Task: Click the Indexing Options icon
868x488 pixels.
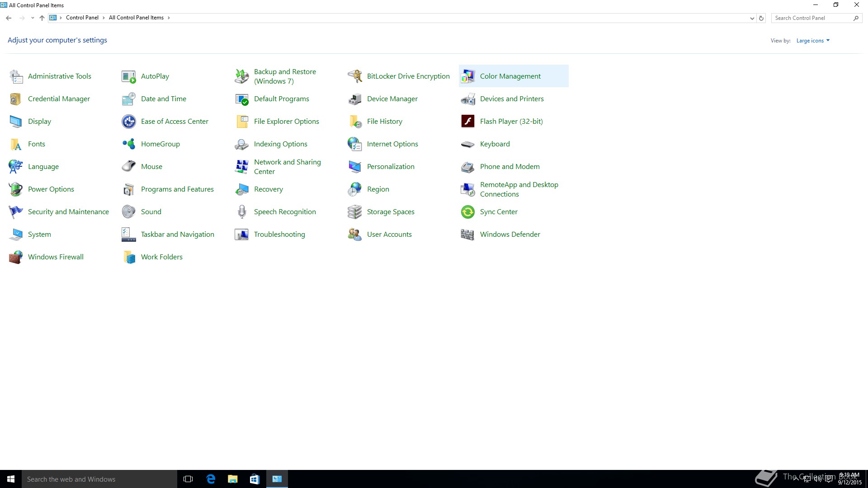Action: tap(242, 144)
